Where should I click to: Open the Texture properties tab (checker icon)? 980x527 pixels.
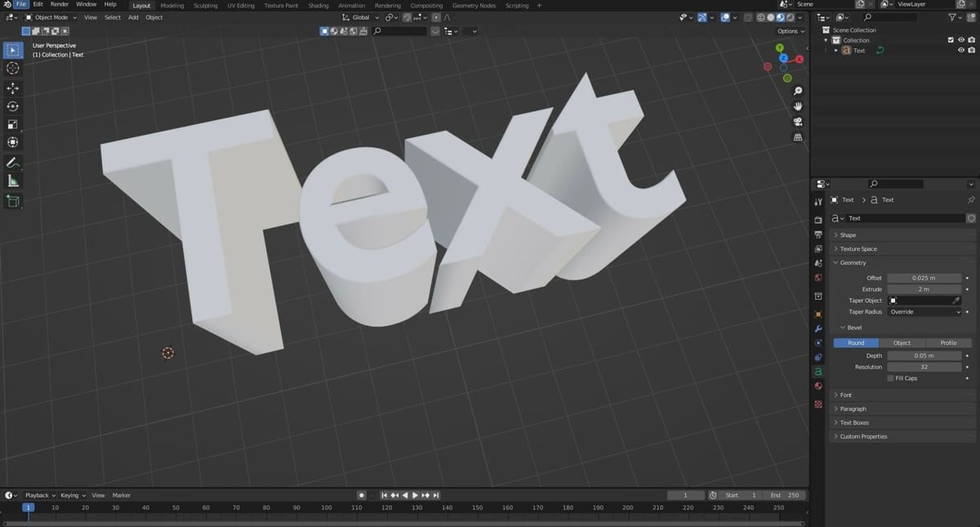tap(818, 404)
